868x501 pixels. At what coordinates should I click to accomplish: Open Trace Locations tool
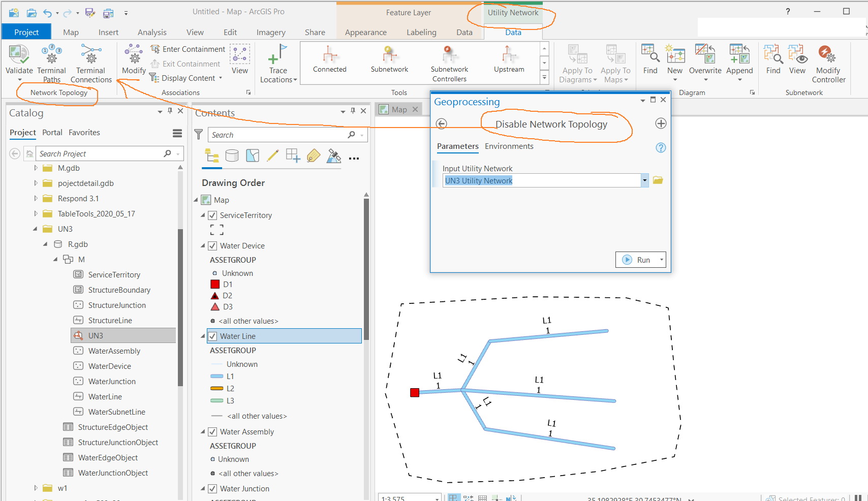pyautogui.click(x=278, y=63)
